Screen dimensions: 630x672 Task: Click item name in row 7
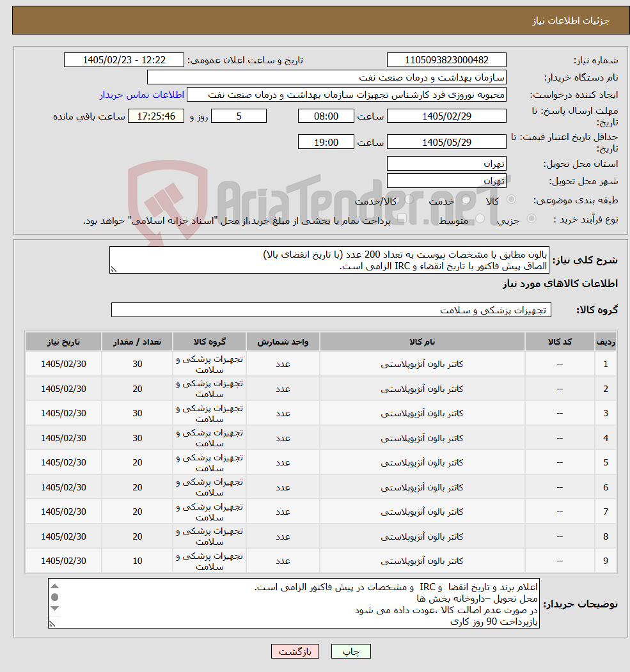coord(422,512)
